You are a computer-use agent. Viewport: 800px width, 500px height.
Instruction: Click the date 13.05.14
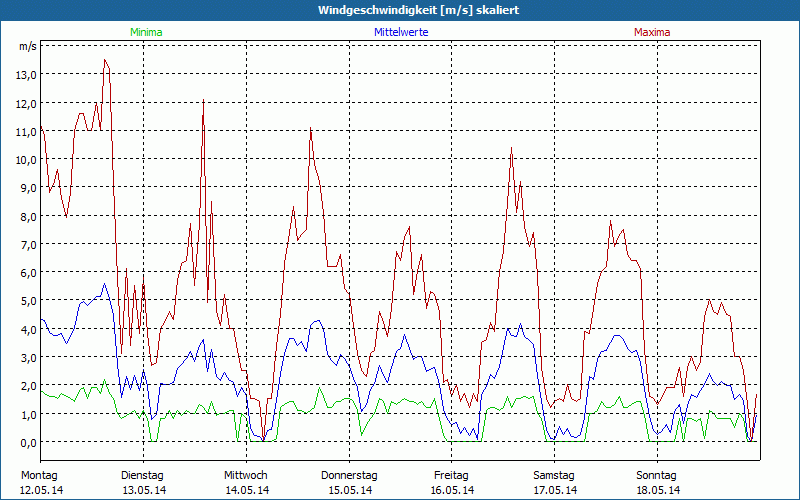click(x=144, y=490)
